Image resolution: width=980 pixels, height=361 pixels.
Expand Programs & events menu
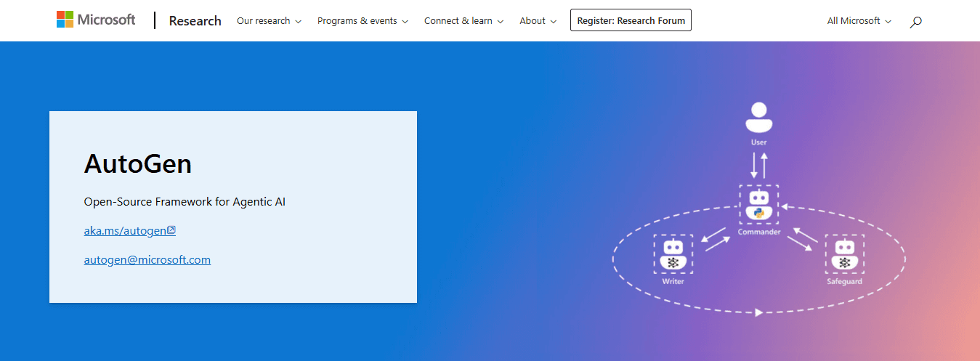[x=363, y=20]
